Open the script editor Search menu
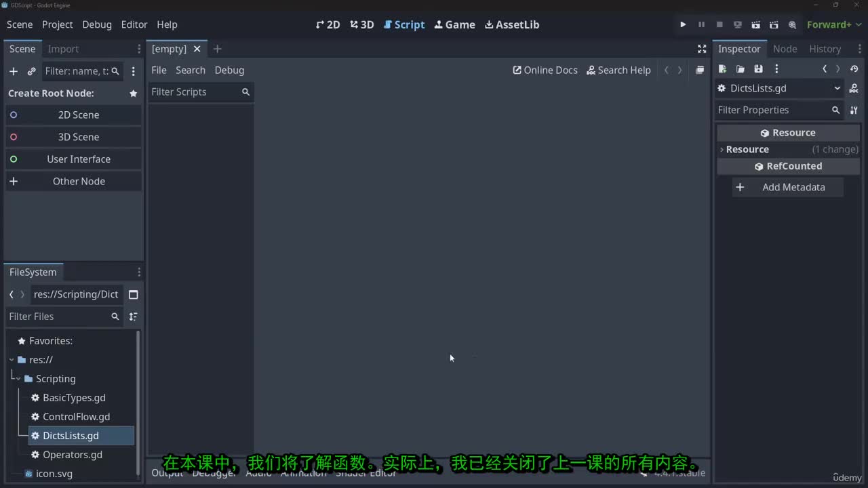This screenshot has height=488, width=868. click(190, 70)
